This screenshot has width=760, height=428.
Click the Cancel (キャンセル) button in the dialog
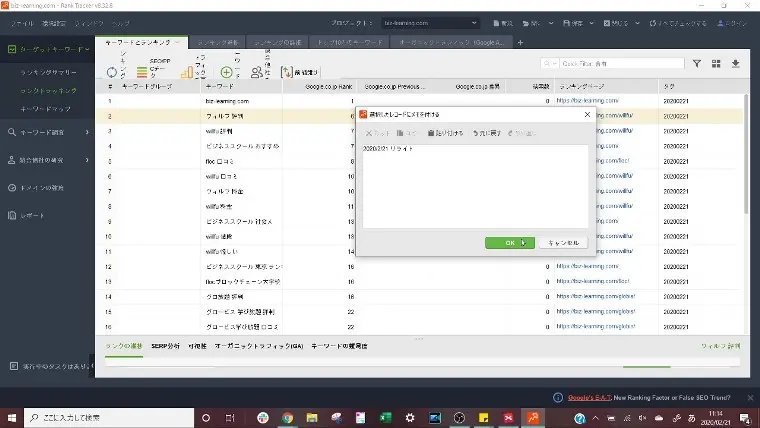click(563, 243)
